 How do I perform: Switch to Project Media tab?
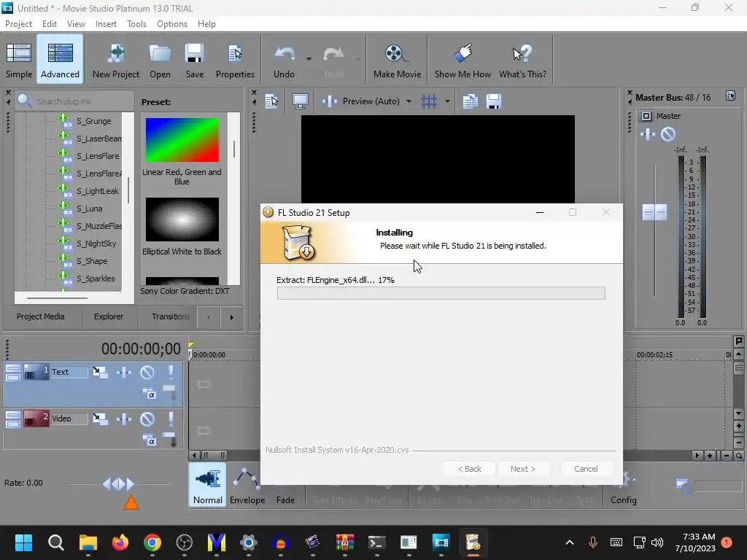coord(41,316)
